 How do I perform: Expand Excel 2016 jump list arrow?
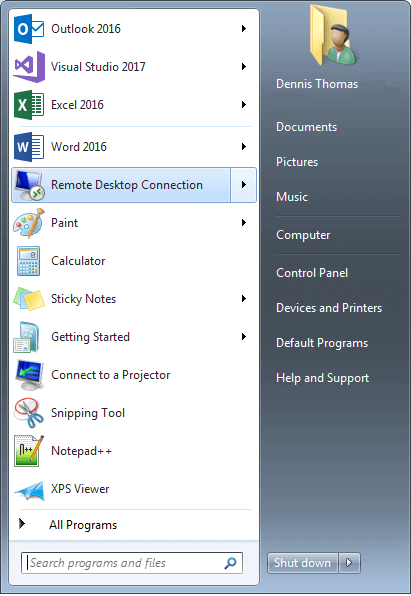coord(244,105)
